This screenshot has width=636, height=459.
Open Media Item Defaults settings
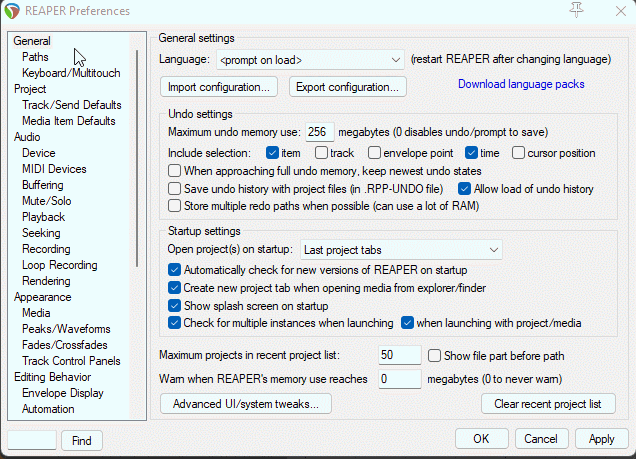69,121
